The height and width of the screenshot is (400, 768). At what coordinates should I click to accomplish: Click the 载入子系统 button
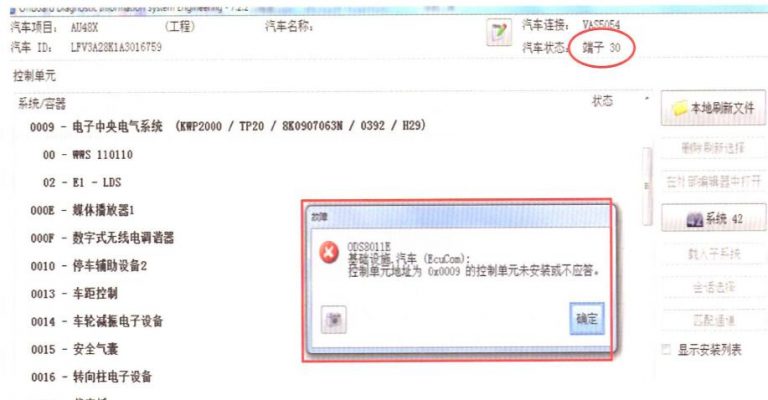pos(713,254)
